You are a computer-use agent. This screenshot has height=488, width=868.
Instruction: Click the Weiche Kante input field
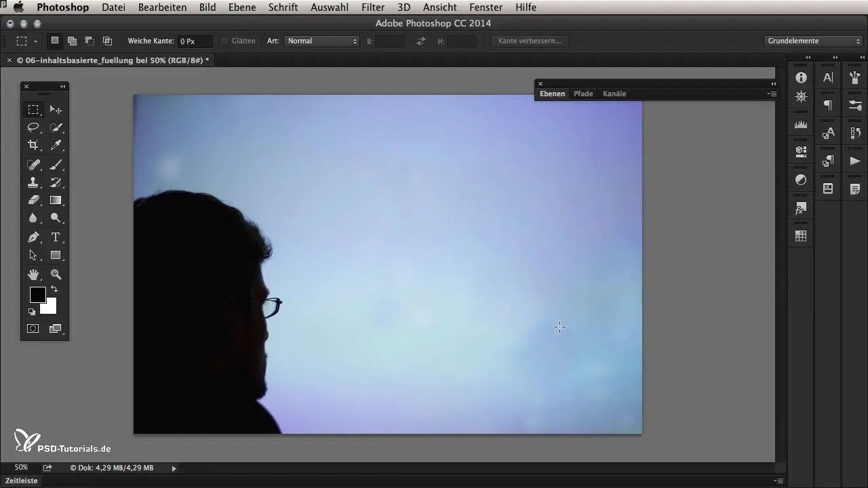[195, 41]
